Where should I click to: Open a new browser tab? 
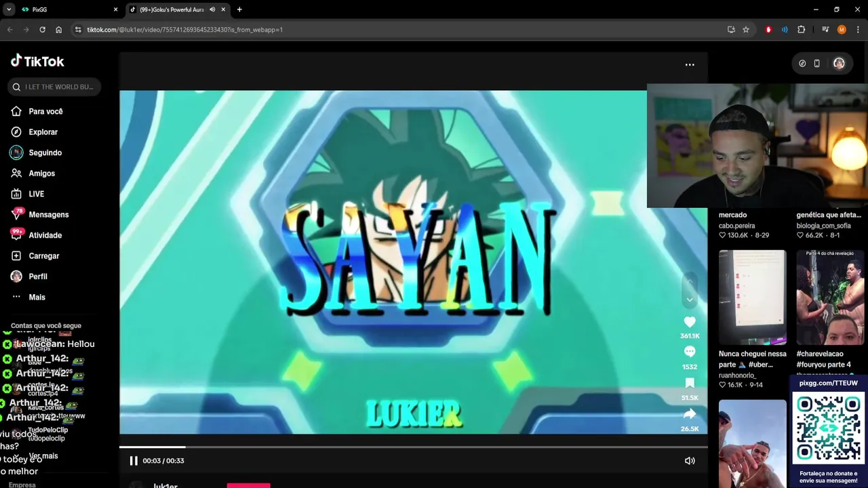point(239,9)
